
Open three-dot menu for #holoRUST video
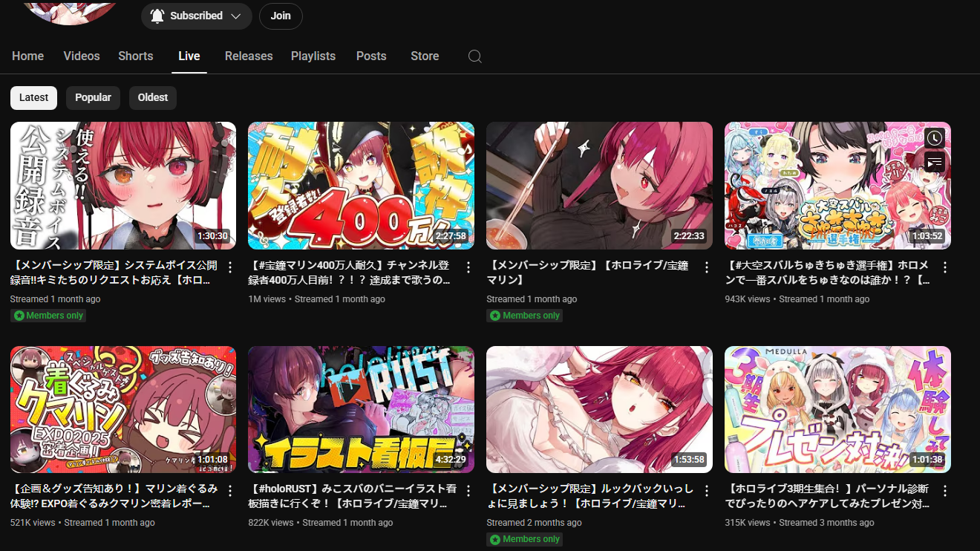[x=468, y=491]
